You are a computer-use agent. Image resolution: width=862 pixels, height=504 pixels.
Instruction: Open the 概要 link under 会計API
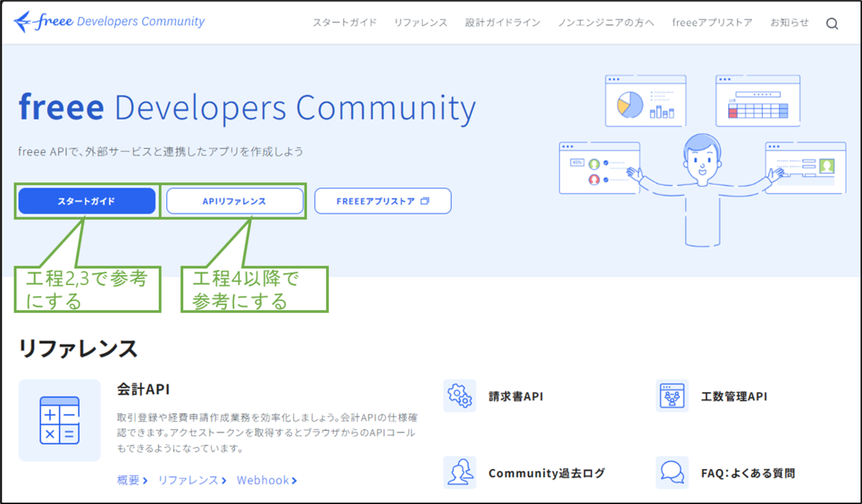click(x=132, y=480)
